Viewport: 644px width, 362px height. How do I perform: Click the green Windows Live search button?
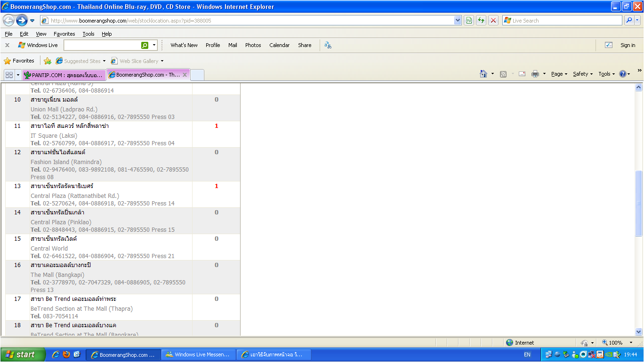coord(145,45)
